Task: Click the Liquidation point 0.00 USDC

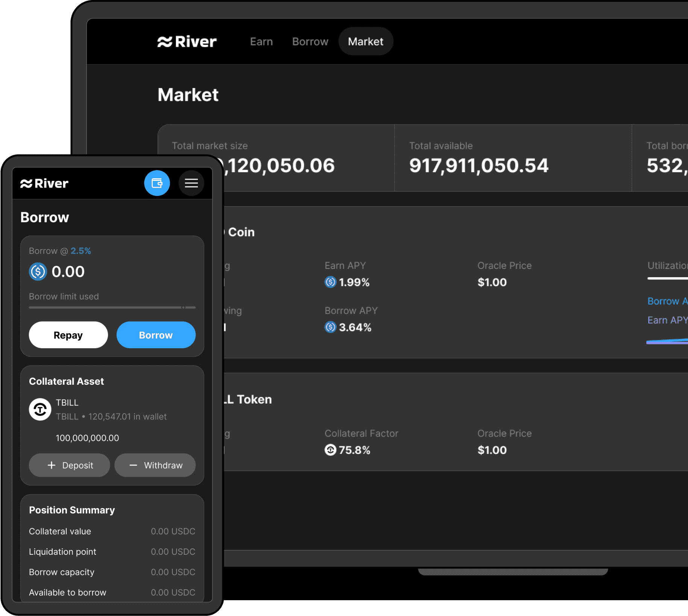Action: pyautogui.click(x=173, y=552)
